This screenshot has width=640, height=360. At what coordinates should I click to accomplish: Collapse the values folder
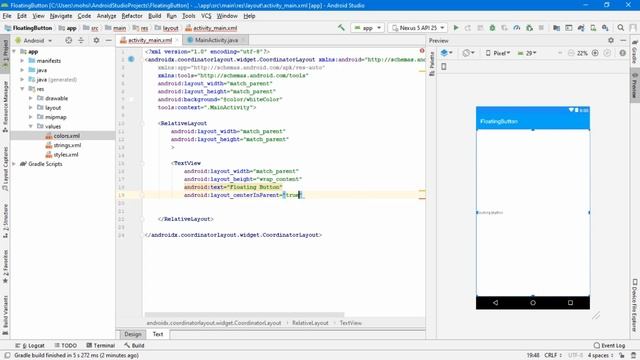coord(31,126)
